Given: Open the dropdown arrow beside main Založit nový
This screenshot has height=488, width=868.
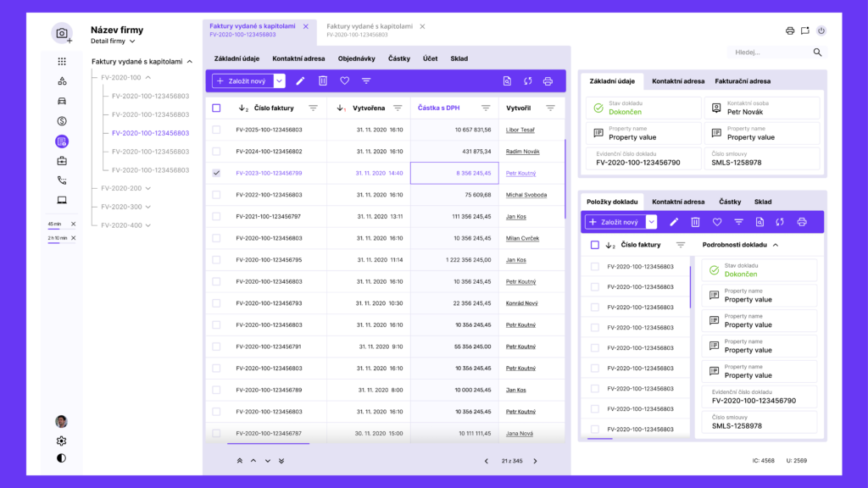Looking at the screenshot, I should [279, 81].
